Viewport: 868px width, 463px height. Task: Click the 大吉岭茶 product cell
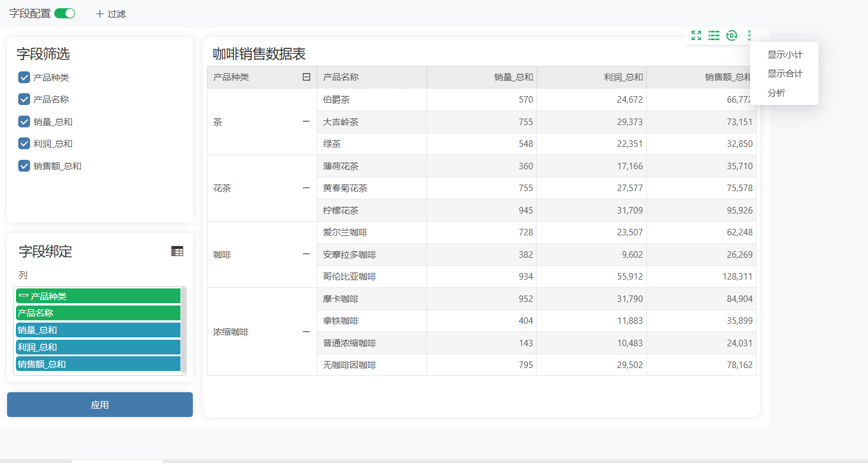371,122
